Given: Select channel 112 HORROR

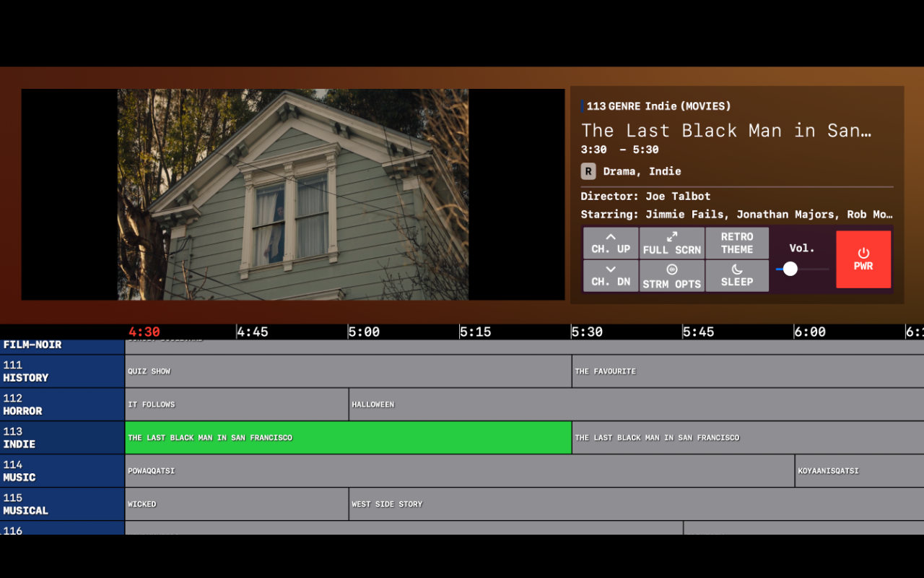Looking at the screenshot, I should 62,405.
